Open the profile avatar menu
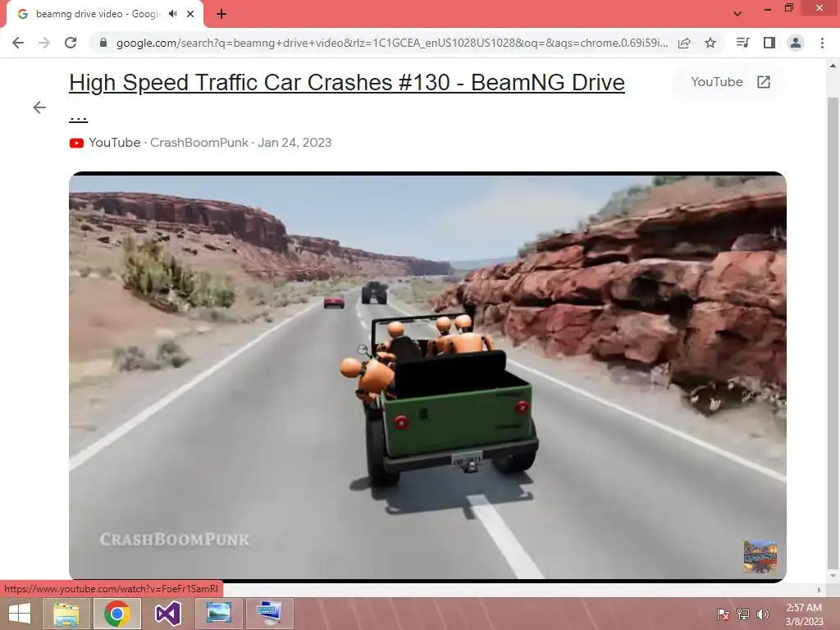The height and width of the screenshot is (630, 840). [x=796, y=43]
